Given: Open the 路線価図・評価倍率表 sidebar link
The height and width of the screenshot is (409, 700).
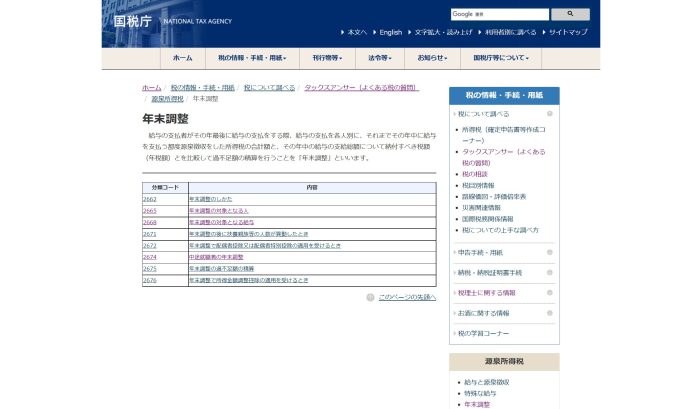Looking at the screenshot, I should tap(494, 196).
